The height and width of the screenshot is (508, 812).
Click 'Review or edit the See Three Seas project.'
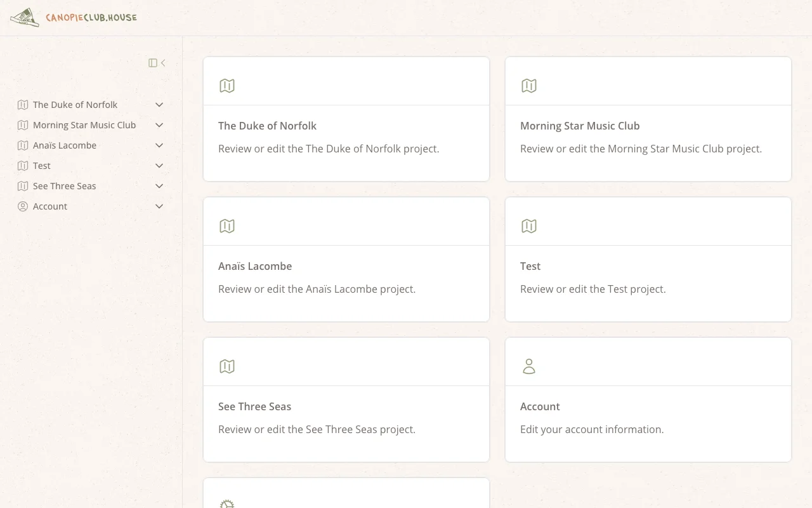[317, 429]
